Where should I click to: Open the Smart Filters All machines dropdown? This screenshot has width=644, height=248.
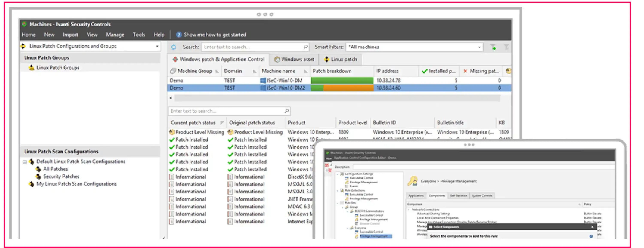[x=479, y=47]
